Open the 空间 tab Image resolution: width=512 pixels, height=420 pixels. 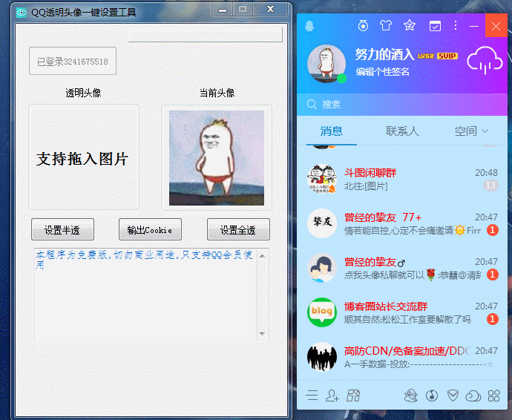click(x=466, y=131)
